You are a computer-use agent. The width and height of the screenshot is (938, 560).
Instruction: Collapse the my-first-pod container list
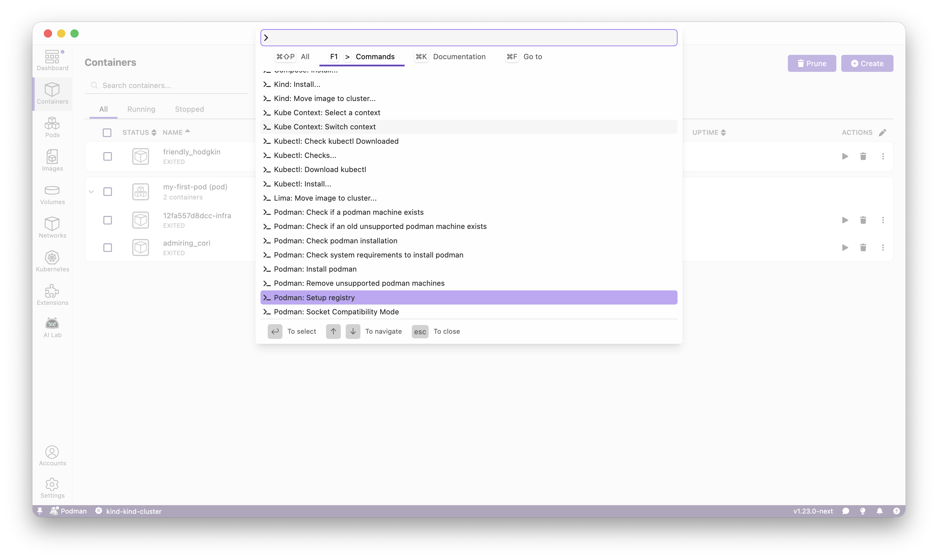click(91, 191)
